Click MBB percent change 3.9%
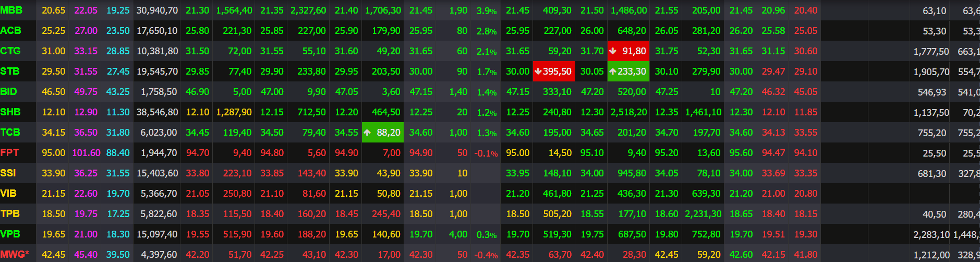This screenshot has height=262, width=980. coord(487,11)
